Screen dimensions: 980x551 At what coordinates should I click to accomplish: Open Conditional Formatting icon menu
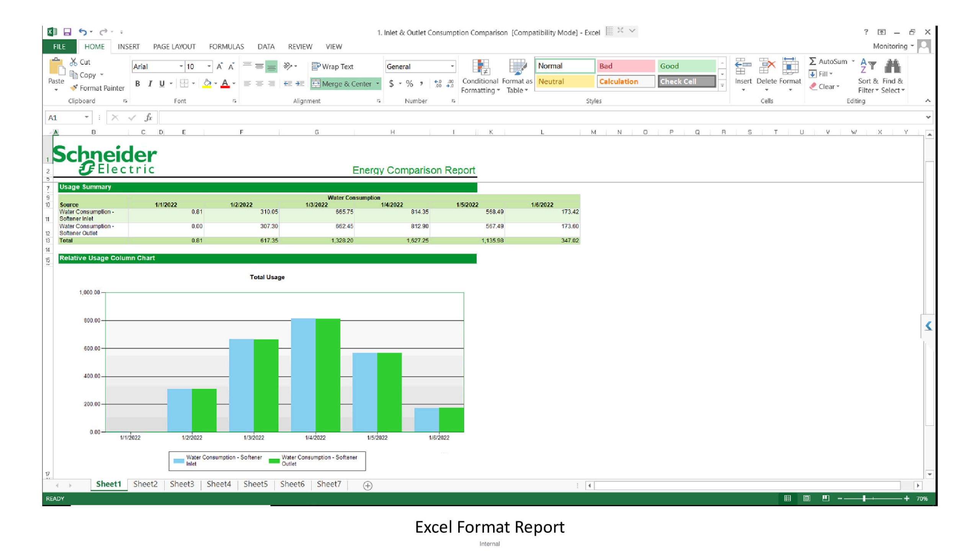point(481,67)
